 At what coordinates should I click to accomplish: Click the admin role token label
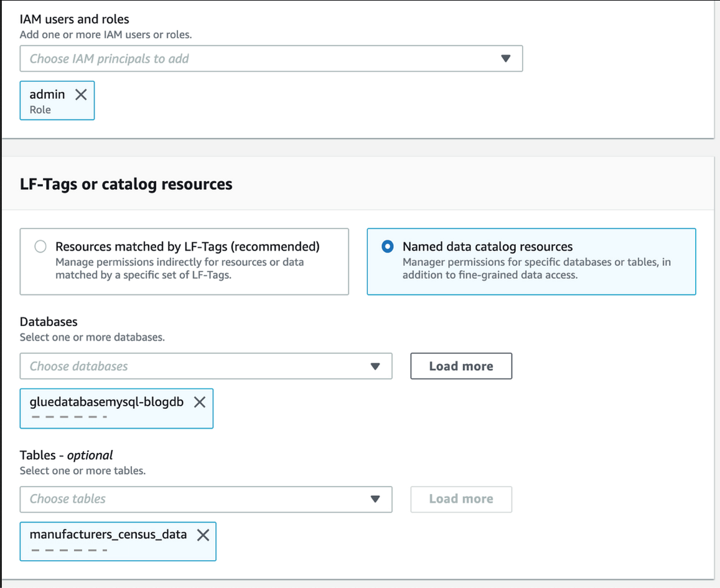point(47,95)
